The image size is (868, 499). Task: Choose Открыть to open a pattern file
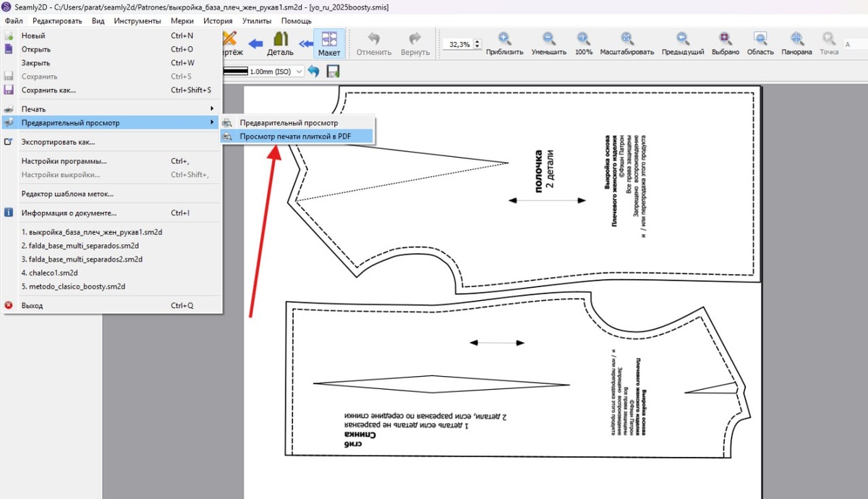(x=111, y=49)
